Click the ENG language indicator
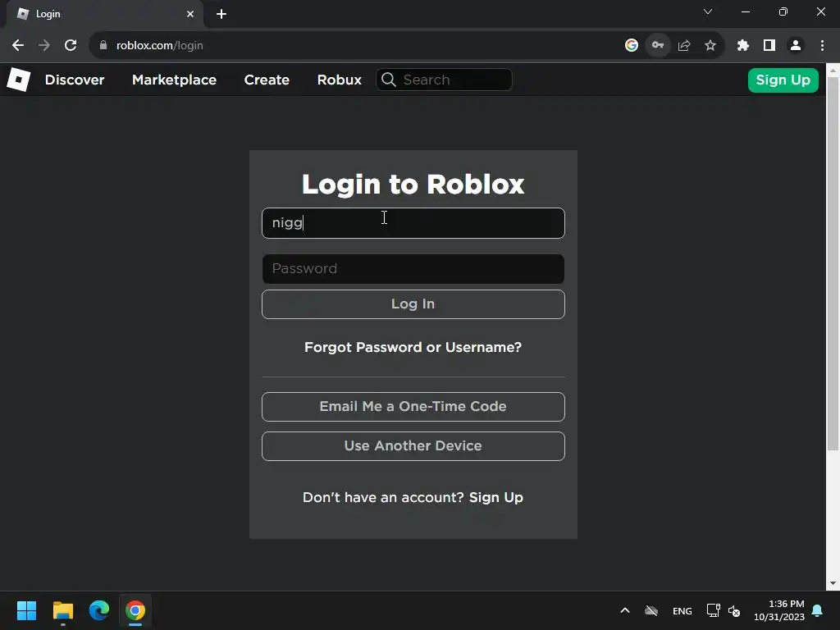Image resolution: width=840 pixels, height=630 pixels. point(682,611)
